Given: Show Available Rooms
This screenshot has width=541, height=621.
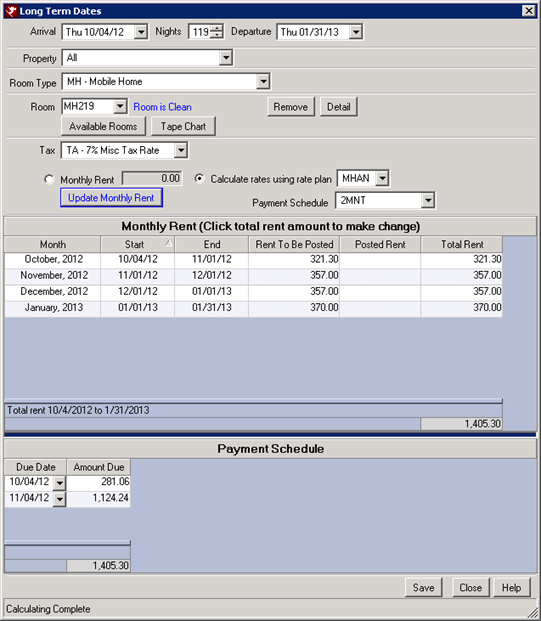Looking at the screenshot, I should (x=103, y=126).
